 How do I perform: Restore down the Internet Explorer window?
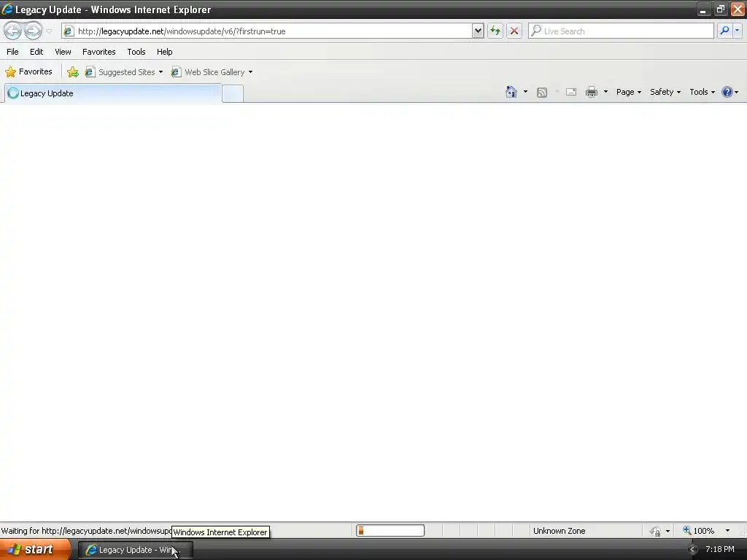720,9
